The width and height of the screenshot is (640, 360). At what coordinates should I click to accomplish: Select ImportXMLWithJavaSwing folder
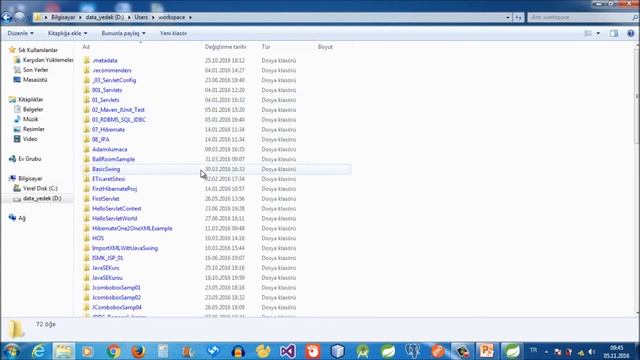pyautogui.click(x=125, y=248)
